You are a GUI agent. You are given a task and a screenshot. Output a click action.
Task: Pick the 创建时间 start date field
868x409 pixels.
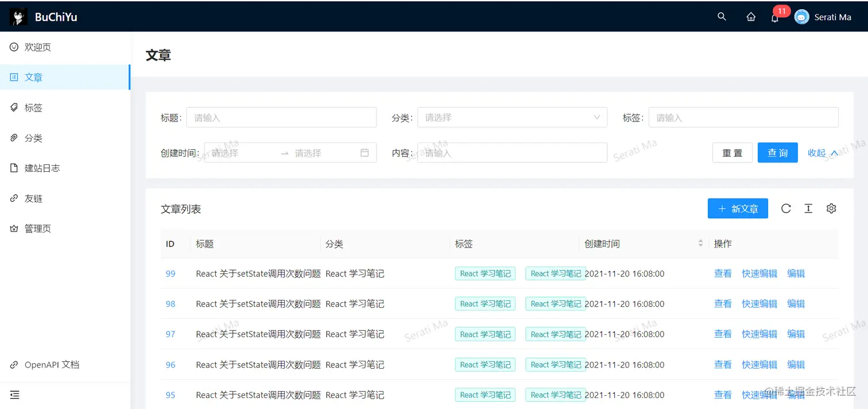pos(242,153)
